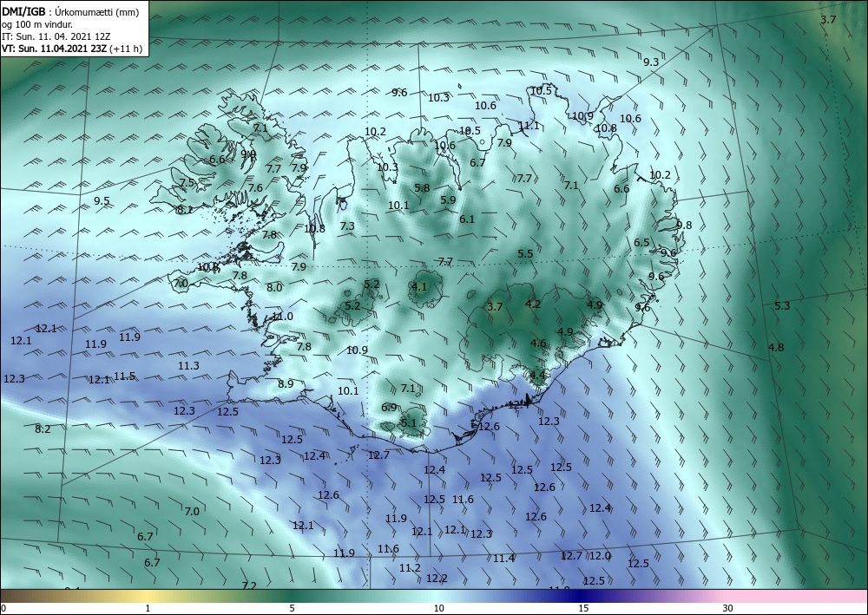
Task: Click the title text "DMI/IGB : Úrkomumætti (mm)"
Action: (x=70, y=11)
